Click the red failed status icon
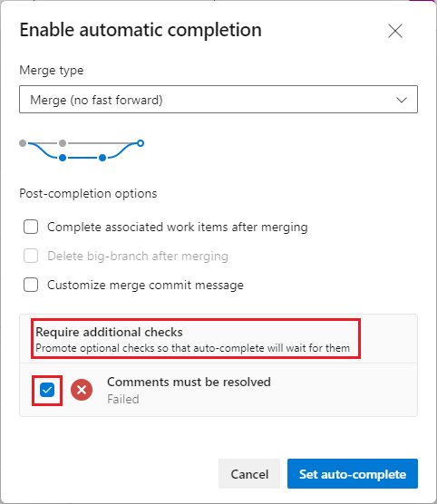 [x=82, y=390]
